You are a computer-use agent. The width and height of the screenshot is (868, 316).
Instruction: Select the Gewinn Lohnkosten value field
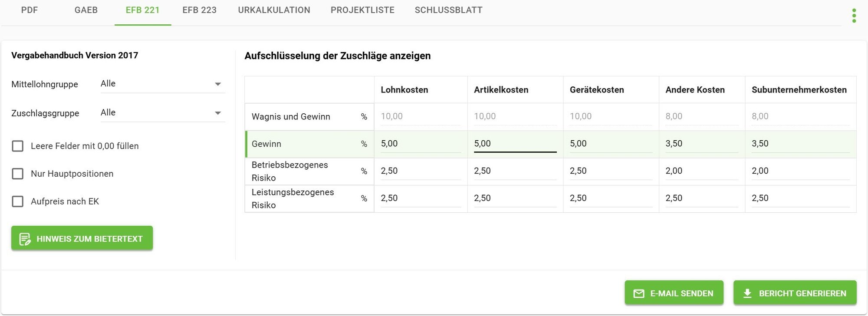pyautogui.click(x=419, y=143)
